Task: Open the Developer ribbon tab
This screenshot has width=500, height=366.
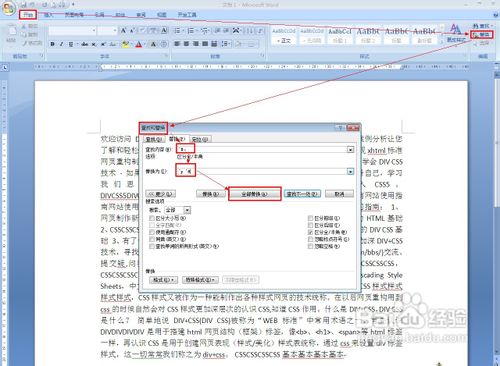Action: coord(187,15)
